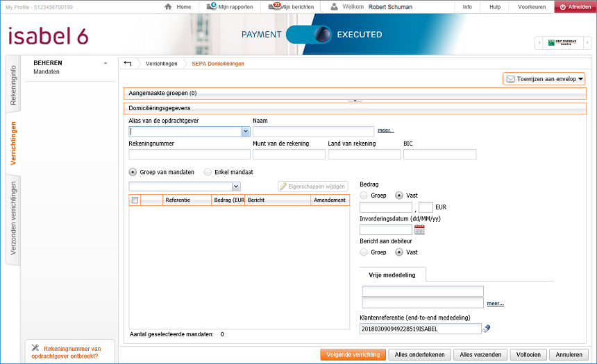Click Alles verzenden button
Image resolution: width=597 pixels, height=364 pixels.
coord(480,354)
